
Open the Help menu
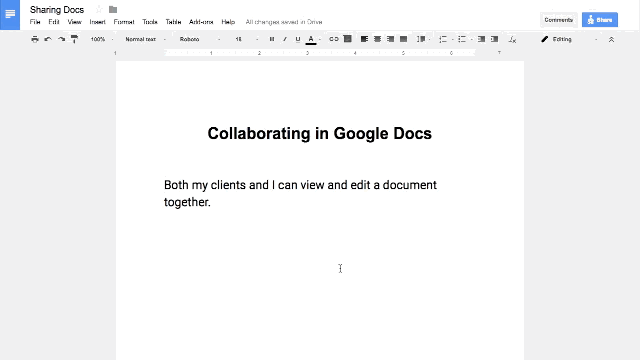pyautogui.click(x=228, y=22)
